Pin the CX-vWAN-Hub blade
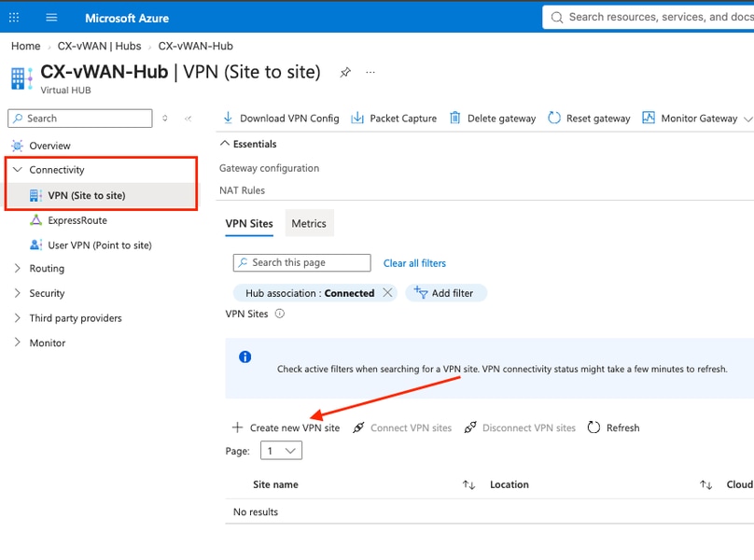 (345, 73)
